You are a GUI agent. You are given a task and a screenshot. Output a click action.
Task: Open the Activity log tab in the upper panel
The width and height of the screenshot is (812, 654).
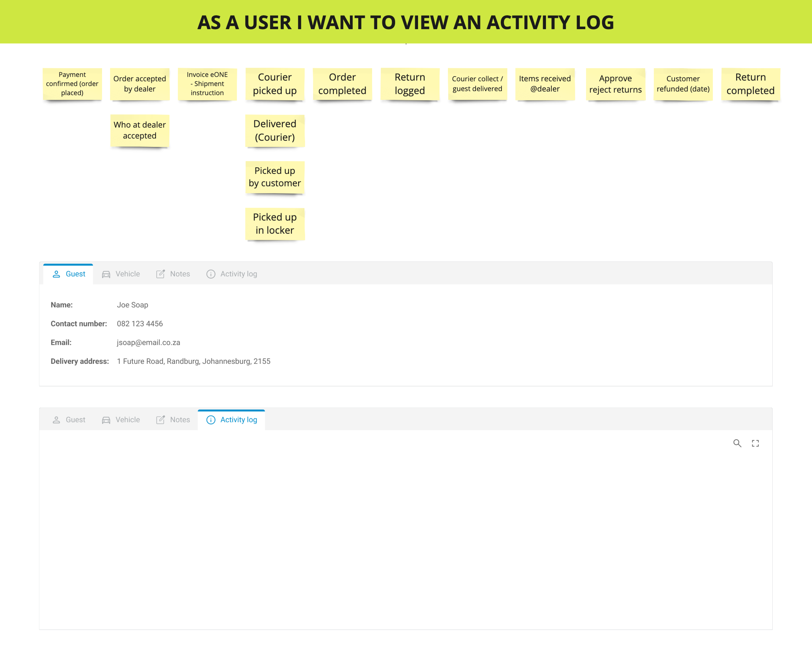click(232, 274)
